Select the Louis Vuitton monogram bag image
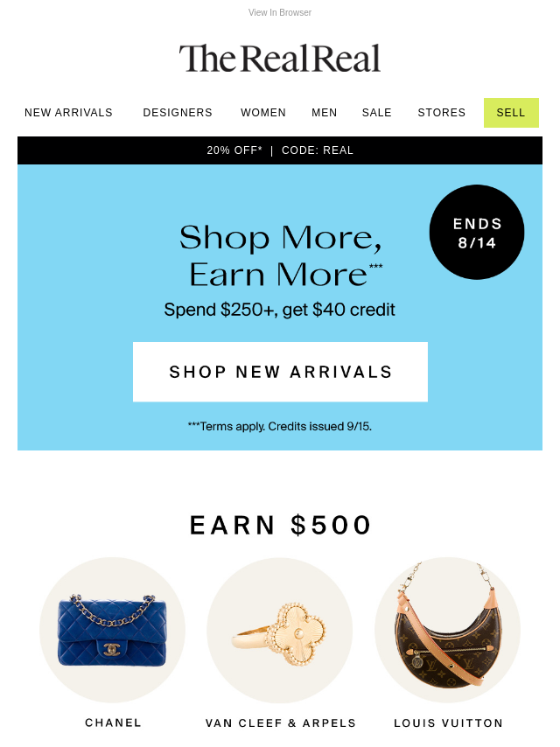560x747 pixels. coord(447,630)
